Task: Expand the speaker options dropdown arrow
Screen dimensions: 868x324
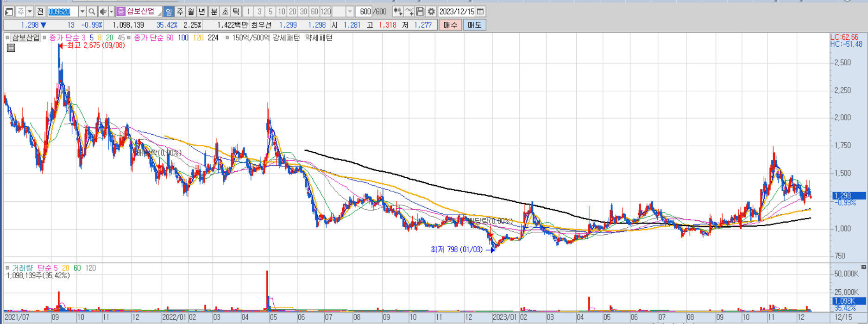Action: point(111,12)
